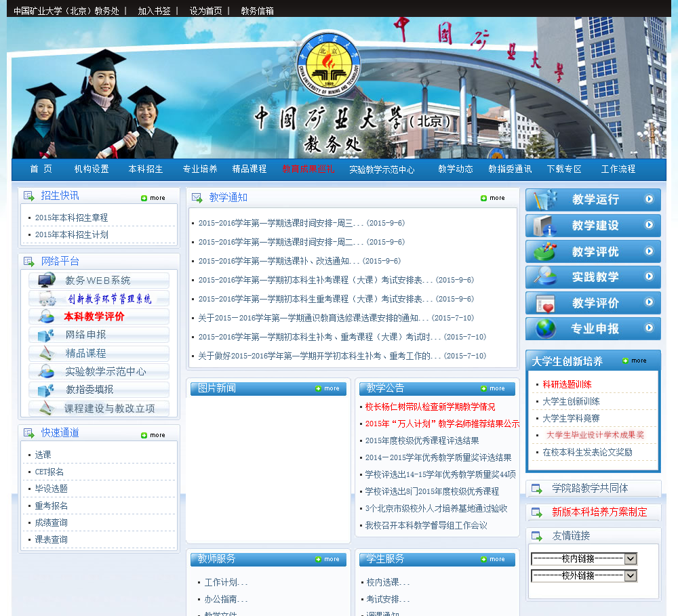Click the 教学通知 section header icon

[x=197, y=198]
